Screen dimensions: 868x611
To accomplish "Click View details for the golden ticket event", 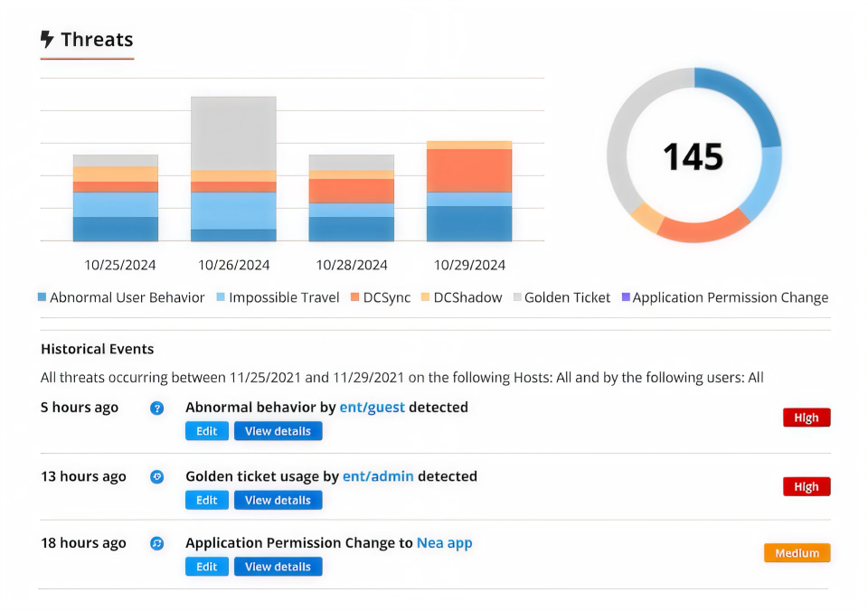I will pyautogui.click(x=278, y=500).
